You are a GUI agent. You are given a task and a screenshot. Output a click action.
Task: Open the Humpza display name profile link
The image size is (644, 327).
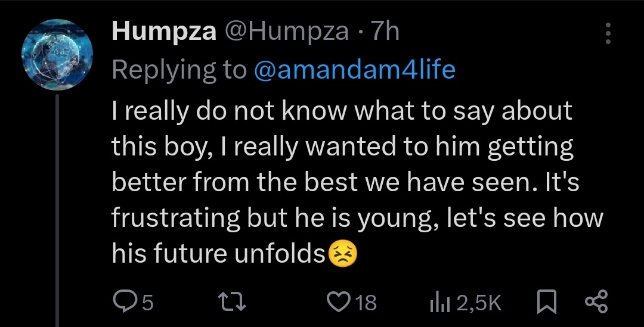coord(164,31)
